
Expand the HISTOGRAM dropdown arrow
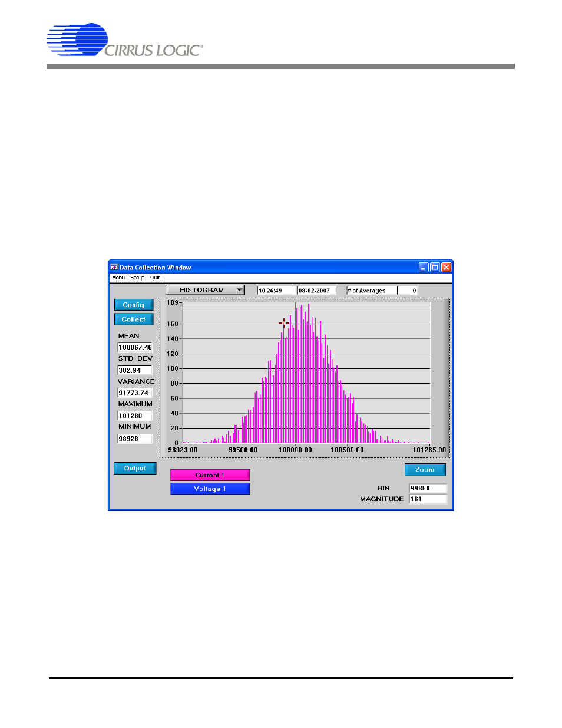coord(240,290)
